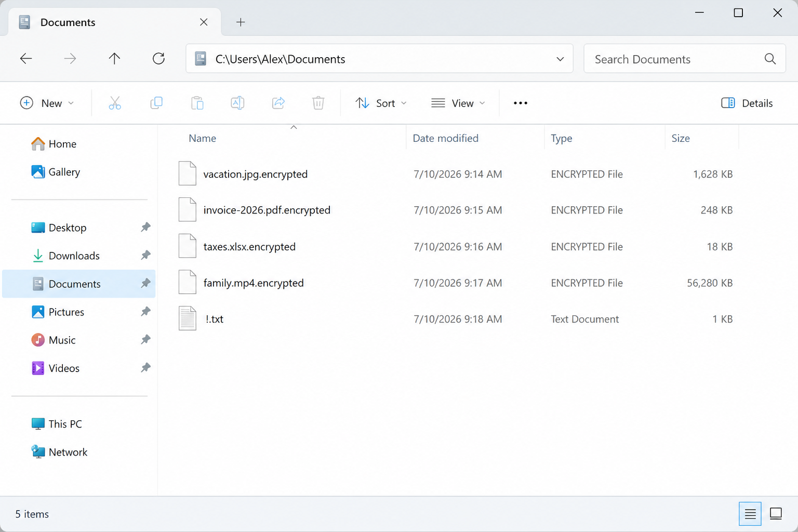Viewport: 798px width, 532px height.
Task: Click the pin icon beside Documents
Action: 145,284
